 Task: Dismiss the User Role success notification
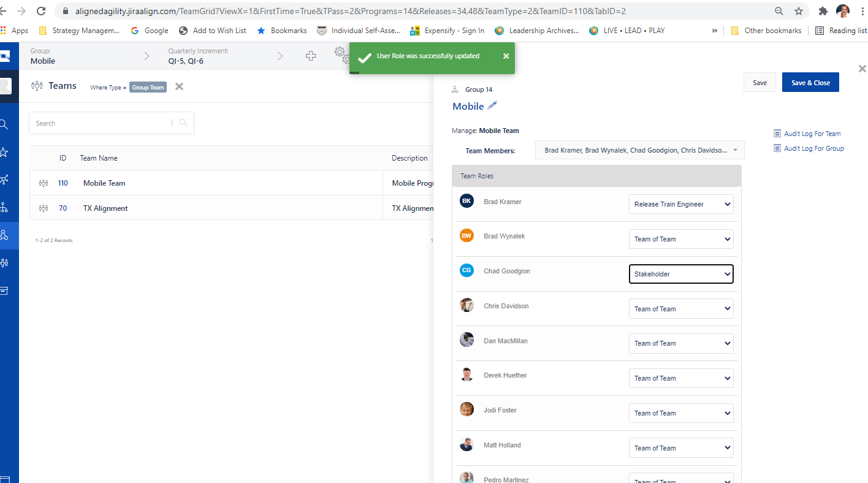pyautogui.click(x=506, y=55)
